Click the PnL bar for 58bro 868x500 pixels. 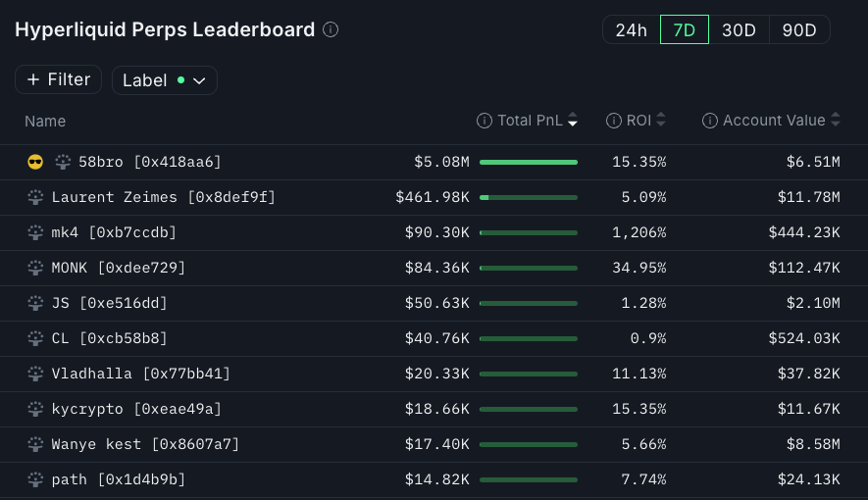(x=529, y=162)
